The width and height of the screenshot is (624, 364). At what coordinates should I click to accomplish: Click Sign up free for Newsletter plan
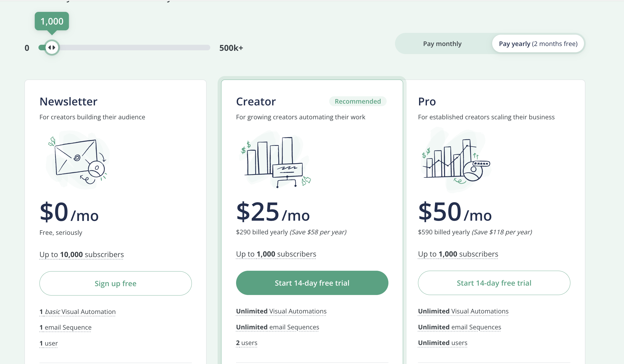click(115, 283)
